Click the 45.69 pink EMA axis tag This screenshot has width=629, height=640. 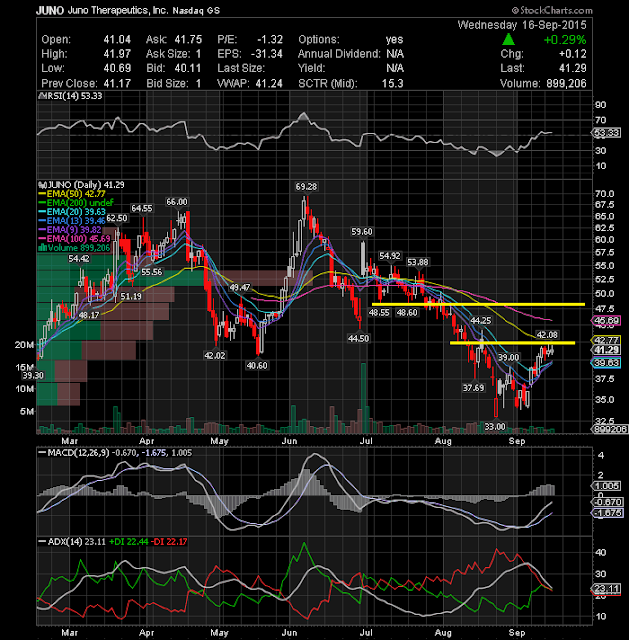point(607,320)
